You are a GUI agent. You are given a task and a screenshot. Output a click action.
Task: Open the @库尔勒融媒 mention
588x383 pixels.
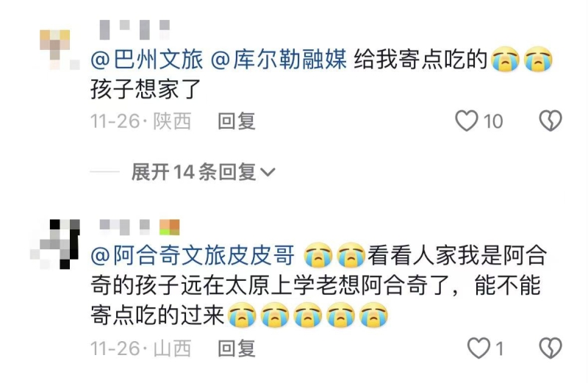coord(279,60)
